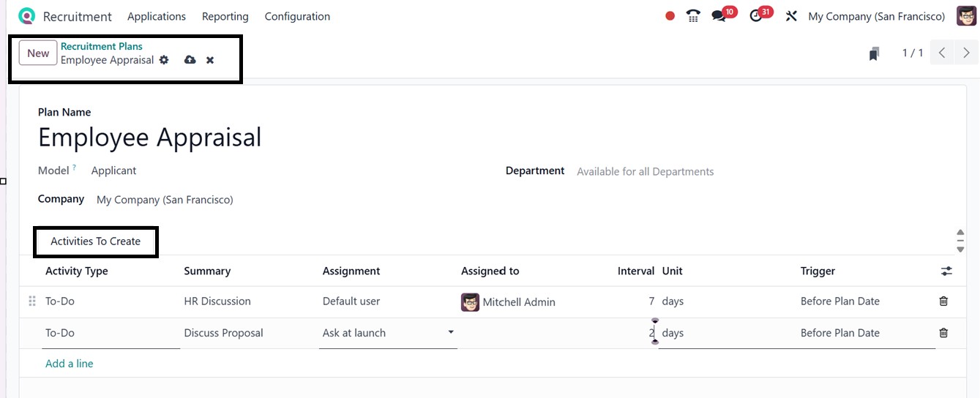Screen dimensions: 980x398
Task: Open the voip phone icon
Action: (693, 16)
